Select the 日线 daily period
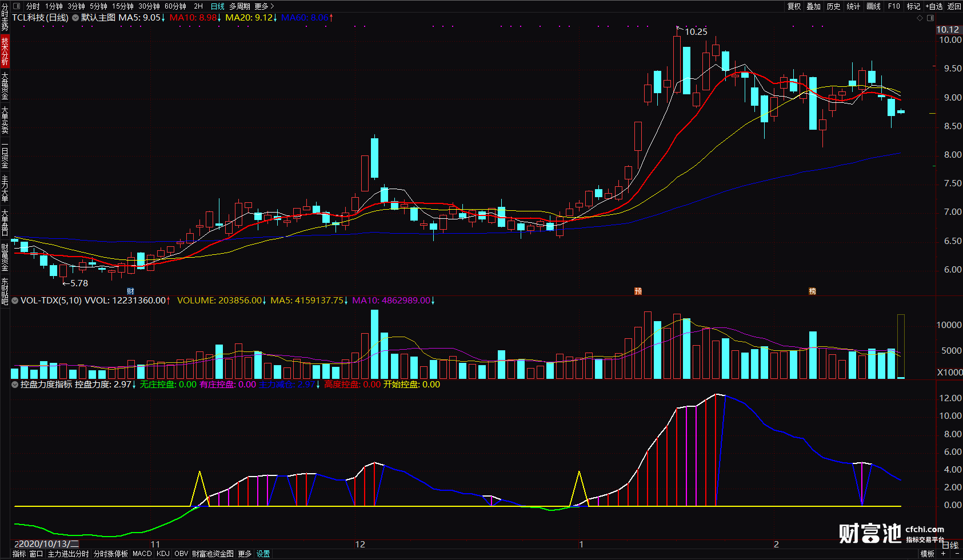Screen dimensions: 963x560 tap(218, 6)
